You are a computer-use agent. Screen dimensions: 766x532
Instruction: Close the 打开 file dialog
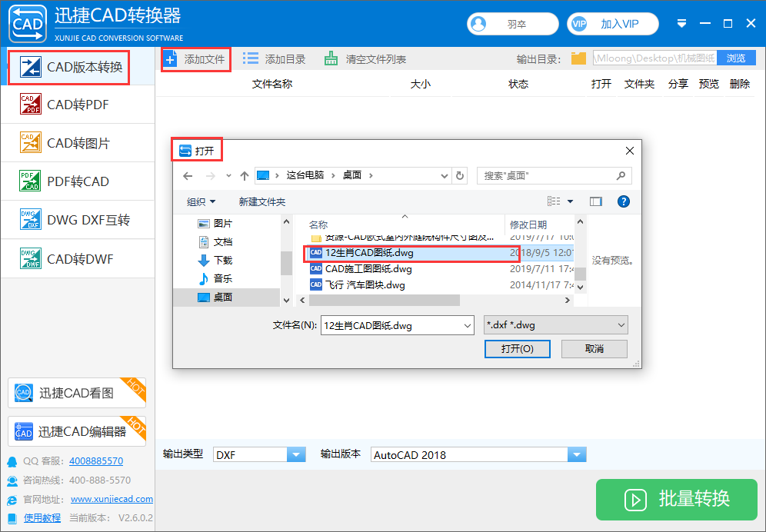click(630, 151)
